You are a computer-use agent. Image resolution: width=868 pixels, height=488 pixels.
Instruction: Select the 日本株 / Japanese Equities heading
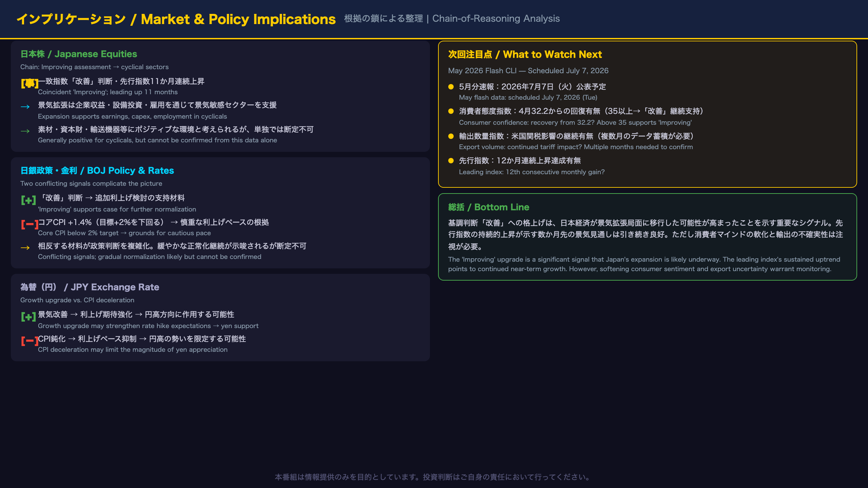pyautogui.click(x=79, y=54)
